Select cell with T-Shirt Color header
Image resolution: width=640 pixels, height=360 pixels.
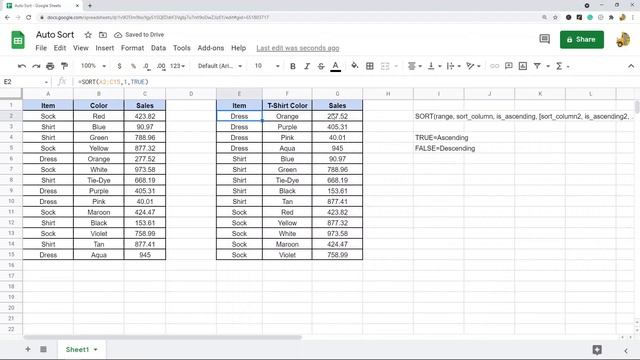(x=287, y=105)
